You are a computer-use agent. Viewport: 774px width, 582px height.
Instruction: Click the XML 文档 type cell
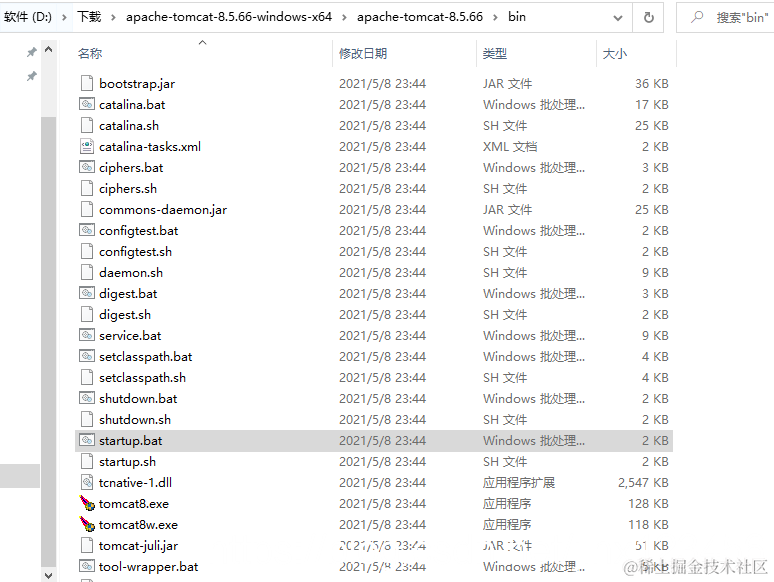(x=510, y=147)
